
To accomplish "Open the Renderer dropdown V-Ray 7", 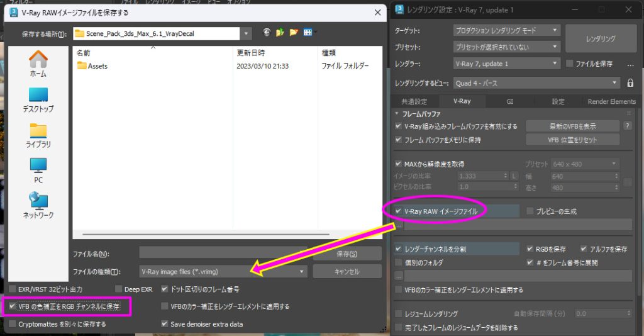I will 506,64.
